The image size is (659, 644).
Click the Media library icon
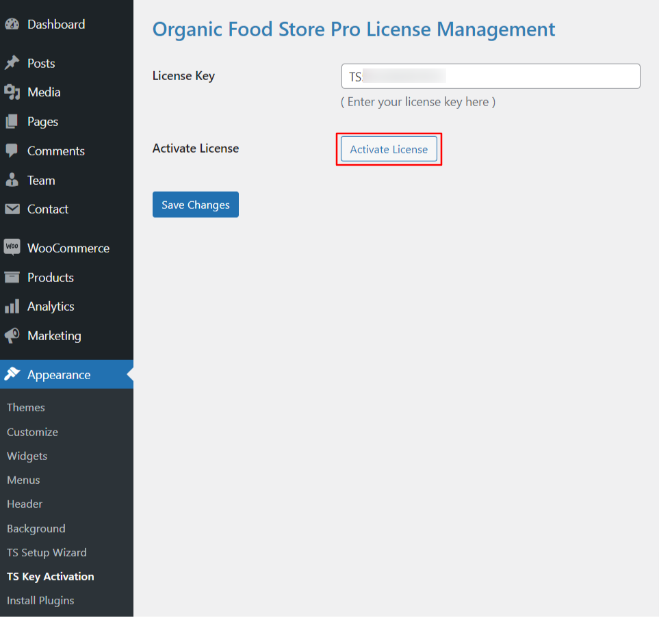12,92
